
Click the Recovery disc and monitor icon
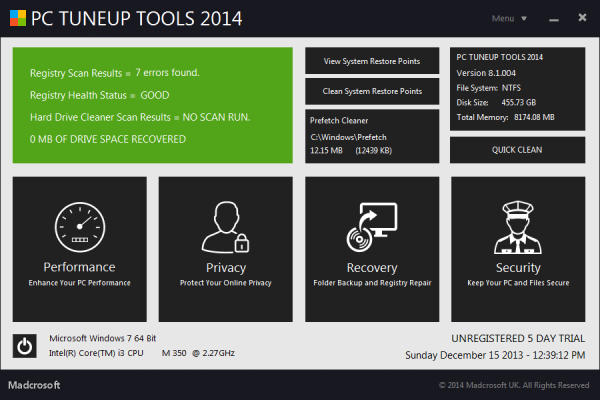pos(372,227)
